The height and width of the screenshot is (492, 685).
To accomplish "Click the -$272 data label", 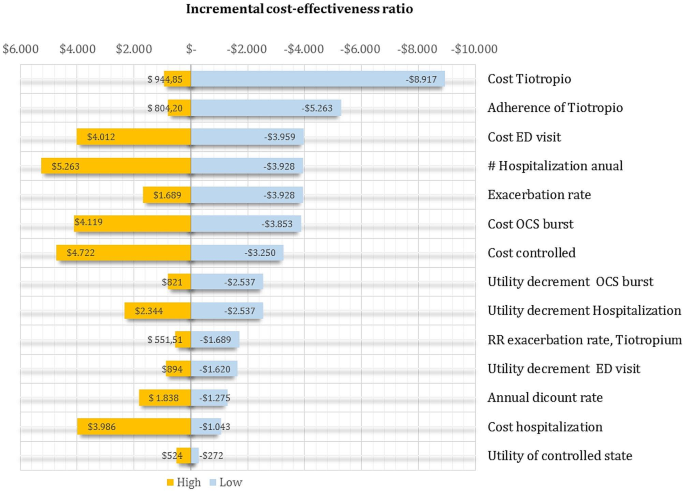I will [211, 456].
